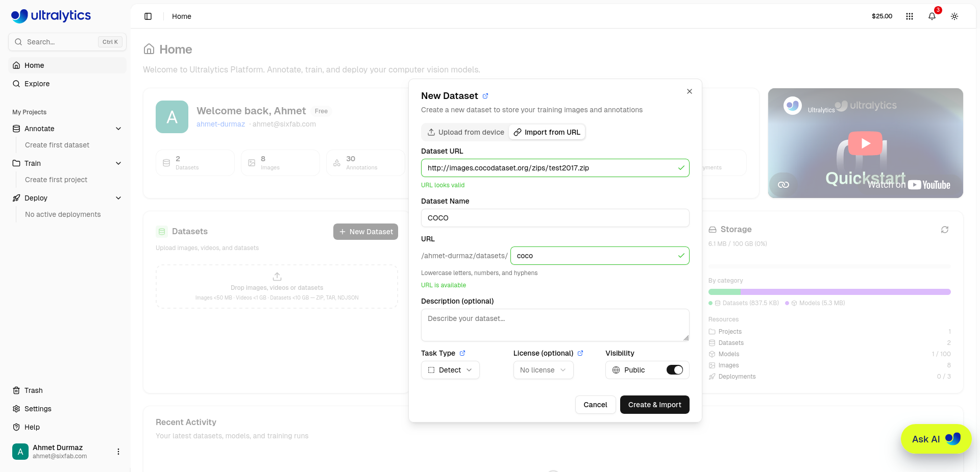Open Ask AI assistant
Screen dimensions: 980x472
pyautogui.click(x=936, y=439)
